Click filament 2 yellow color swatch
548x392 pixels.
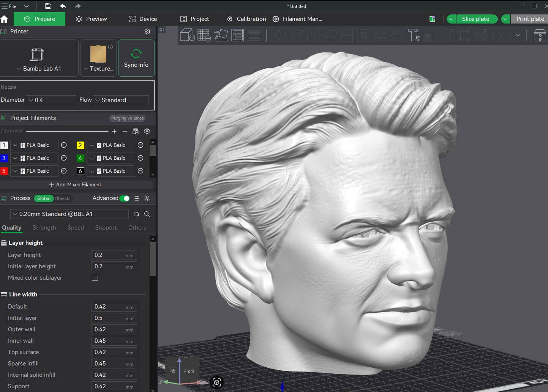(x=80, y=145)
